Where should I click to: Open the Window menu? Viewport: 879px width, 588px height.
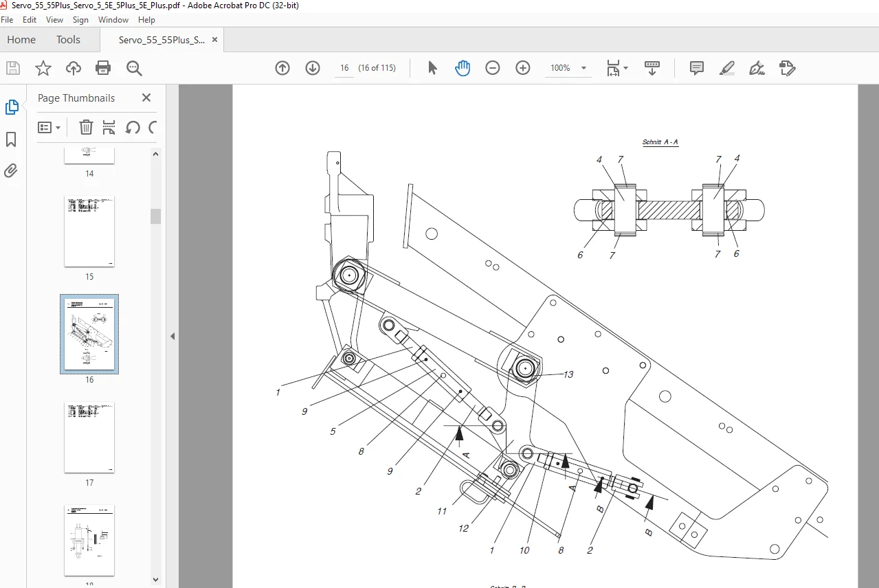tap(113, 20)
